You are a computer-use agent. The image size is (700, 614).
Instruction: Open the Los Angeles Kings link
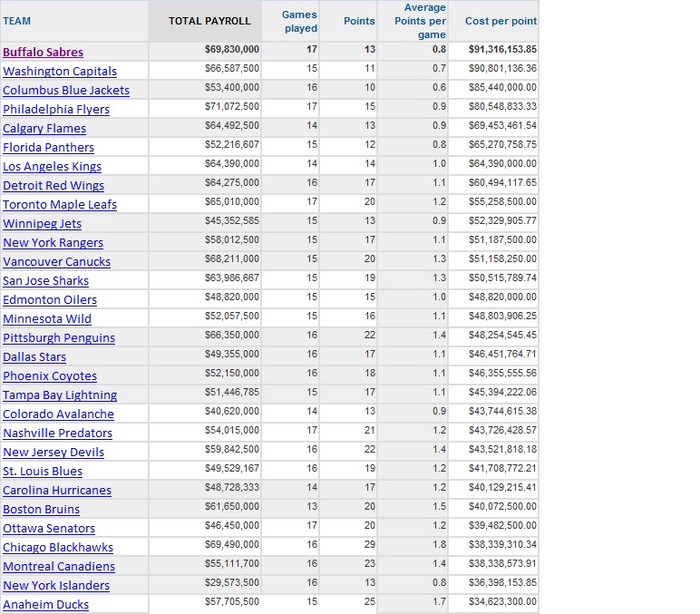53,167
